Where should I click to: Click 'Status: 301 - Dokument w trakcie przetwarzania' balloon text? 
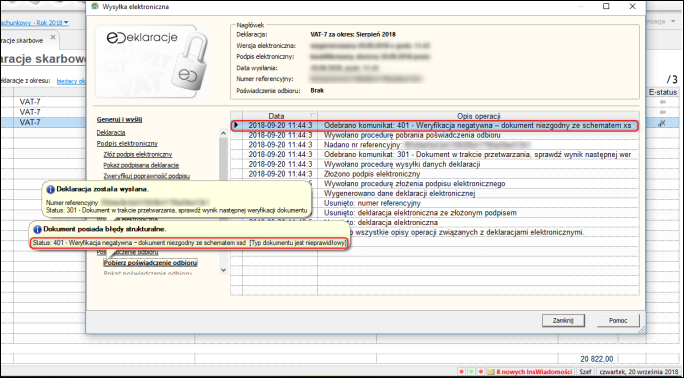[177, 210]
